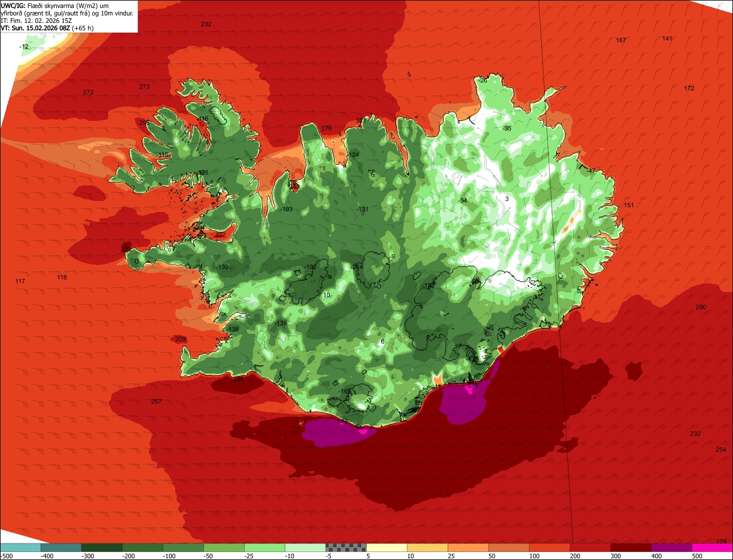This screenshot has width=733, height=560.
Task: Click the map value '222'
Action: pyautogui.click(x=220, y=235)
